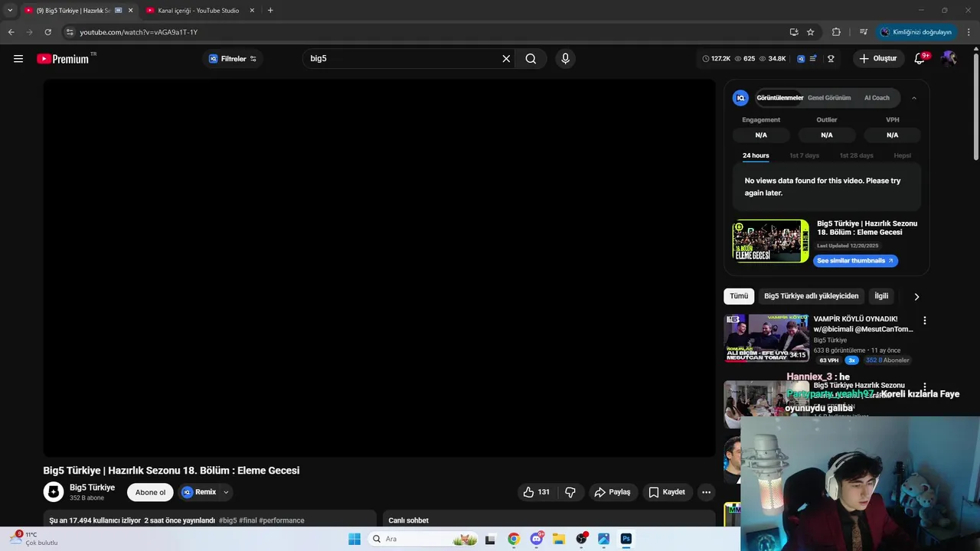Screen dimensions: 980x551
Task: Open the Windows Start menu
Action: click(354, 539)
